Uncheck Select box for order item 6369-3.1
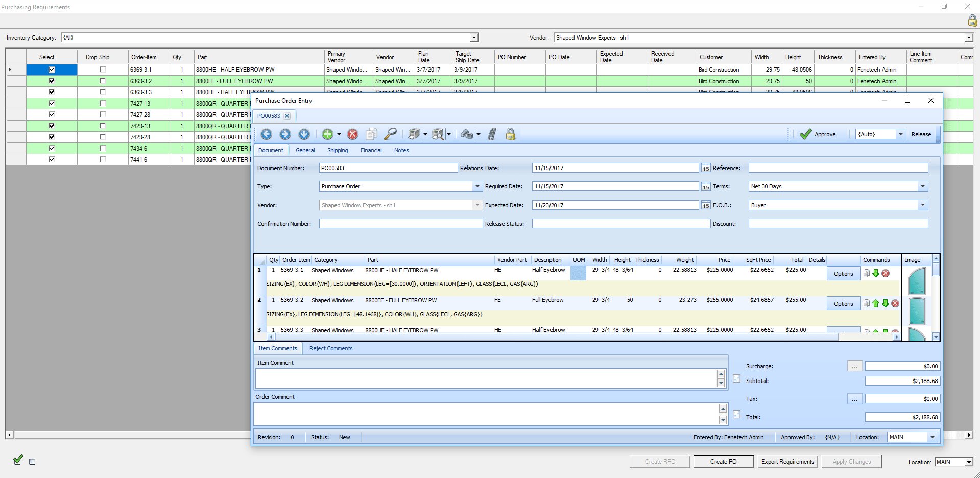 click(52, 69)
